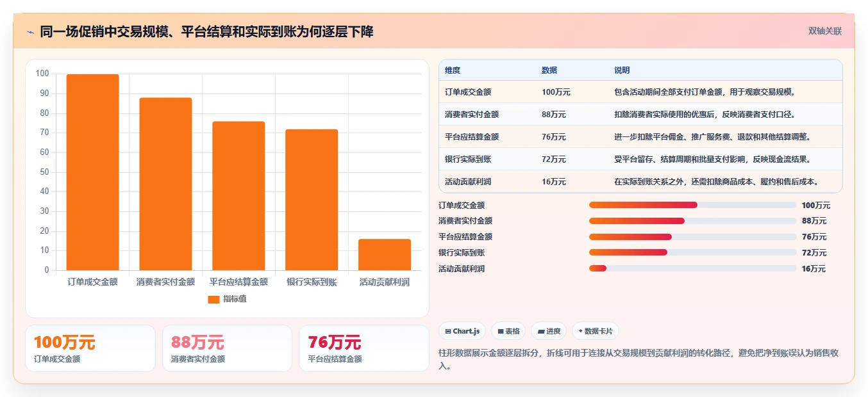Click the 活动贡献利润 bar in the chart

tap(385, 255)
